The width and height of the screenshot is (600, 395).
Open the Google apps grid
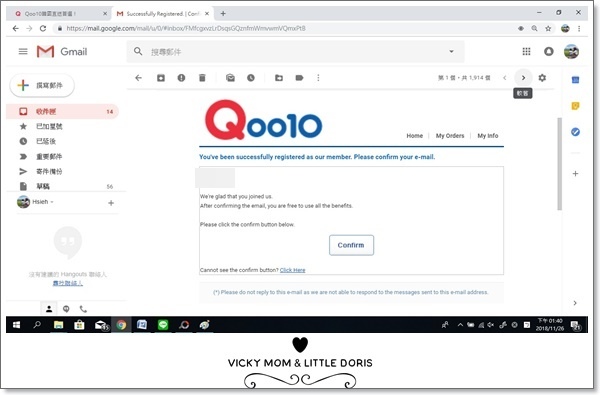[527, 51]
